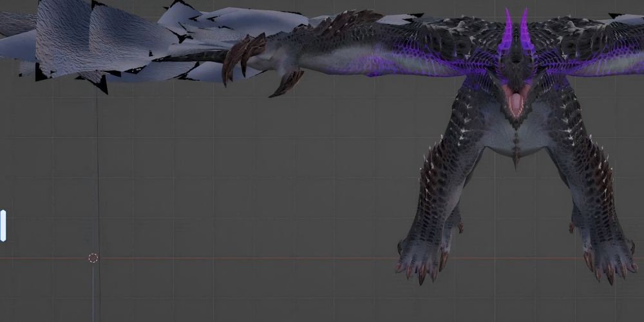The image size is (644, 322).
Task: Click the 3D cursor on the red axis
Action: (x=93, y=258)
